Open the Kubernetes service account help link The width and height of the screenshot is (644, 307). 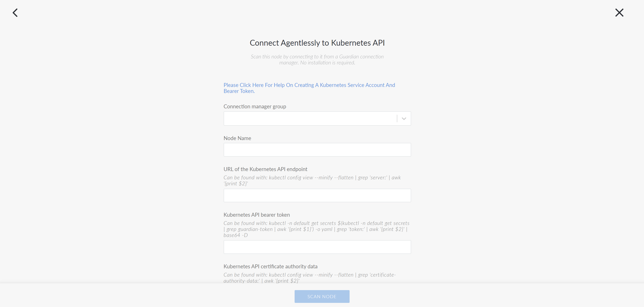point(309,88)
